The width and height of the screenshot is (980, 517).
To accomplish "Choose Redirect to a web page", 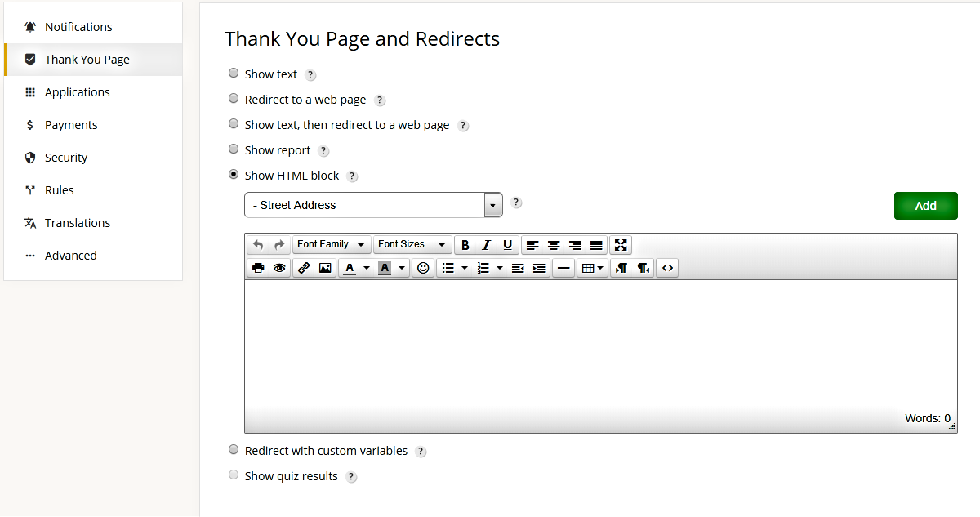I will [234, 98].
